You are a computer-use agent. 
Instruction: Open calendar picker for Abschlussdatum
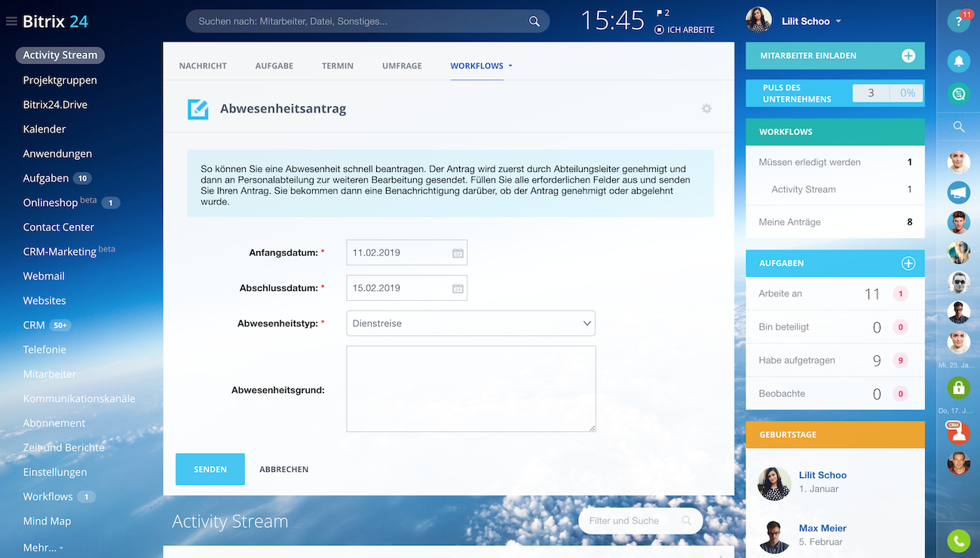458,288
